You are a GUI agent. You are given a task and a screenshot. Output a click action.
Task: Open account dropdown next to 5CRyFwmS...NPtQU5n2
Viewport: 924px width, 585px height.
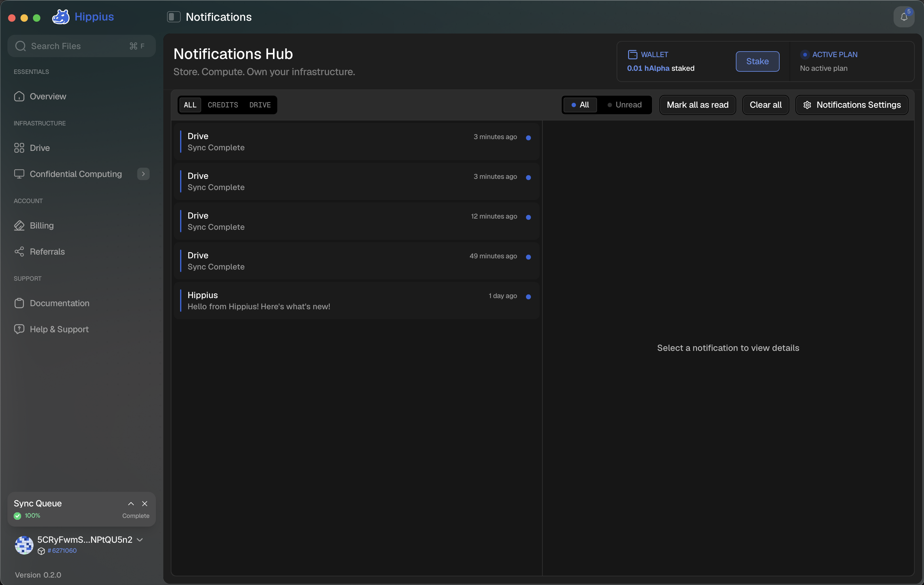[x=140, y=539]
